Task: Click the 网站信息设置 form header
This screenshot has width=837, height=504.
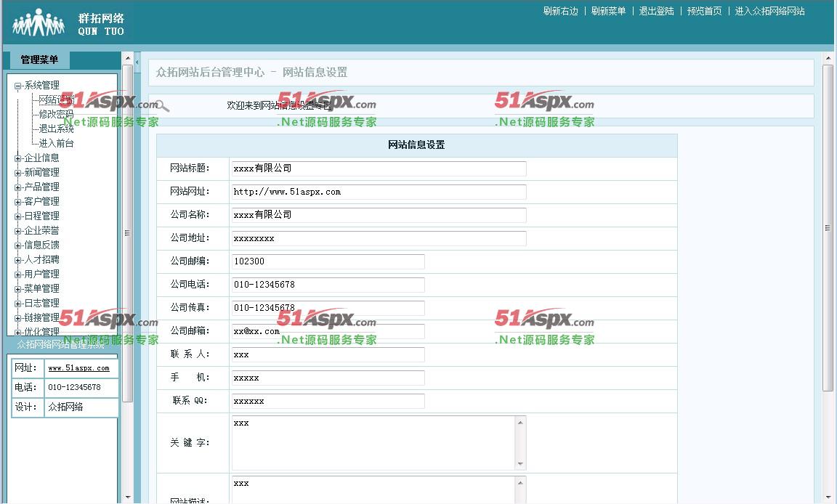Action: 416,145
